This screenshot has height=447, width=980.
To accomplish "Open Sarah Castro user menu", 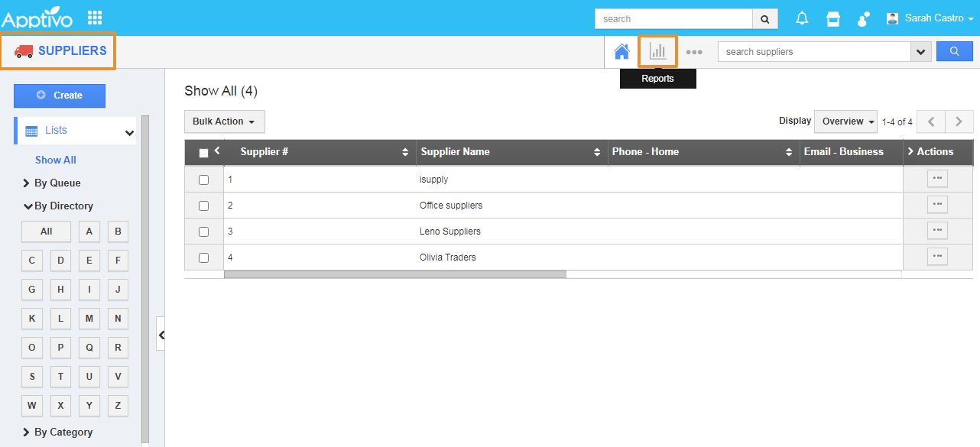I will (930, 18).
